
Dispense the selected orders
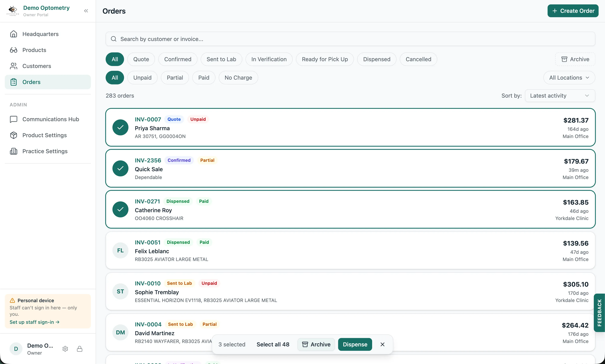pyautogui.click(x=355, y=344)
